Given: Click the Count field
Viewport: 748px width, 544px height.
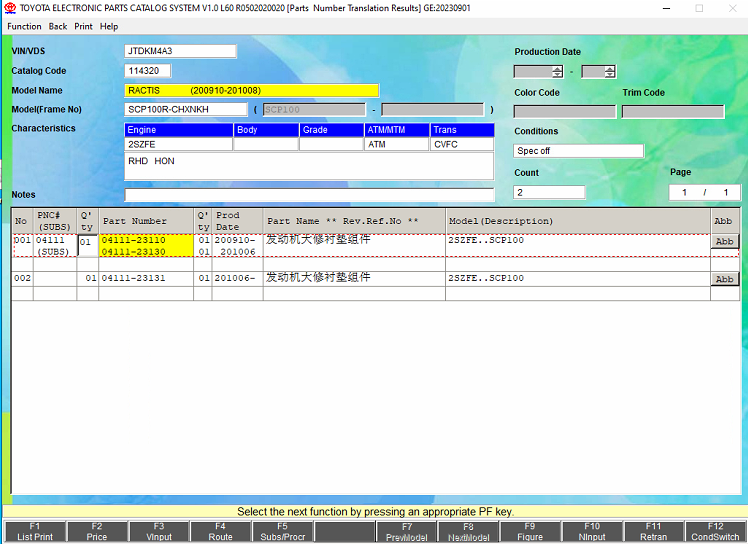Looking at the screenshot, I should [x=549, y=192].
